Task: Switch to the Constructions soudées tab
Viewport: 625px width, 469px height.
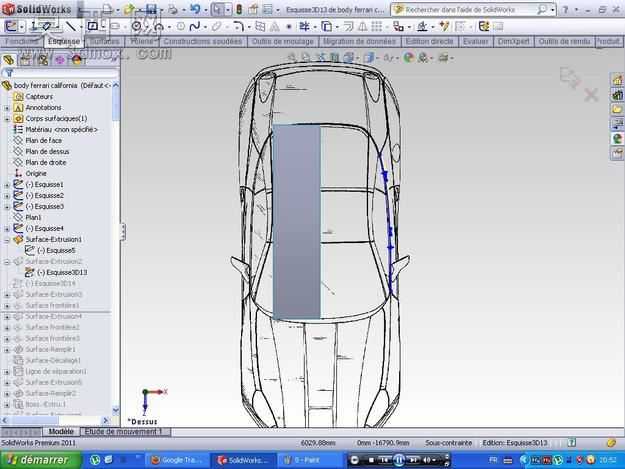Action: (203, 41)
